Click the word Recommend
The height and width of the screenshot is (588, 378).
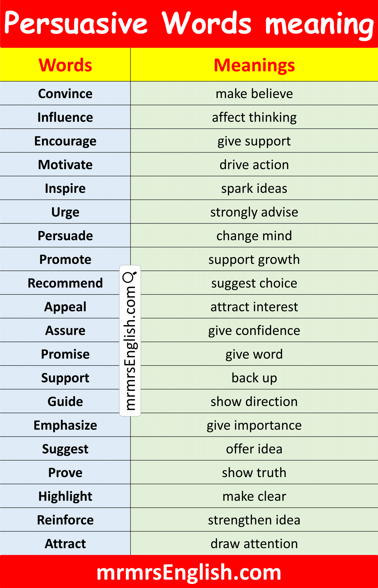point(65,283)
